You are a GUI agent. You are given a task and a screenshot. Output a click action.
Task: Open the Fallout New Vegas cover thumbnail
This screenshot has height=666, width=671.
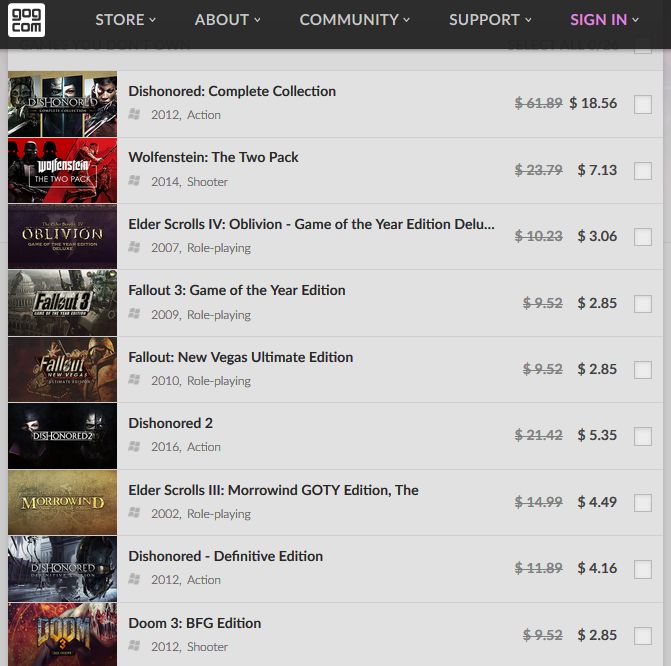click(x=62, y=369)
